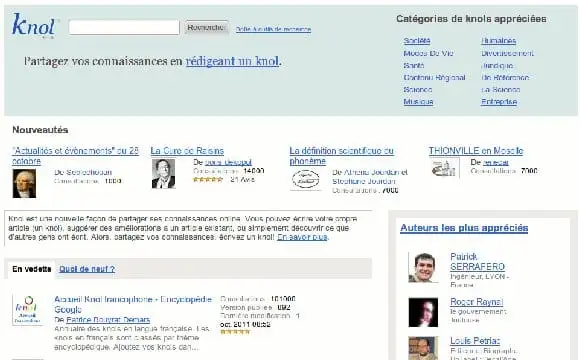Open the Modes De Vie category
Screen dimensions: 580x360
pos(428,53)
